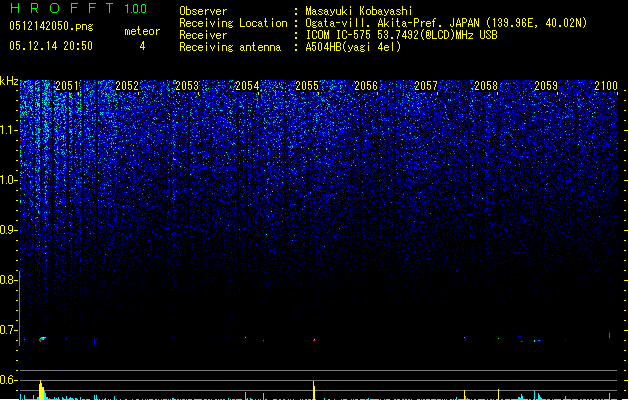Click the 2051 time marker

point(67,86)
